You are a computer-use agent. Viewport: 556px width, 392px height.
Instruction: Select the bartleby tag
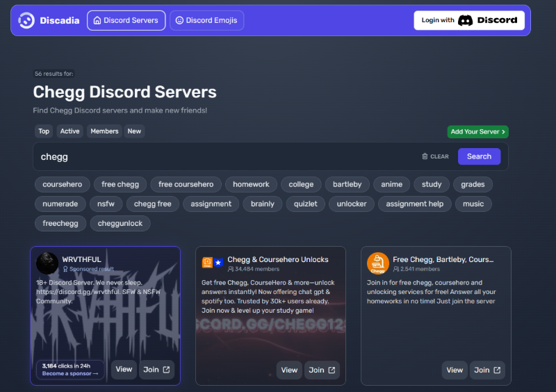347,184
